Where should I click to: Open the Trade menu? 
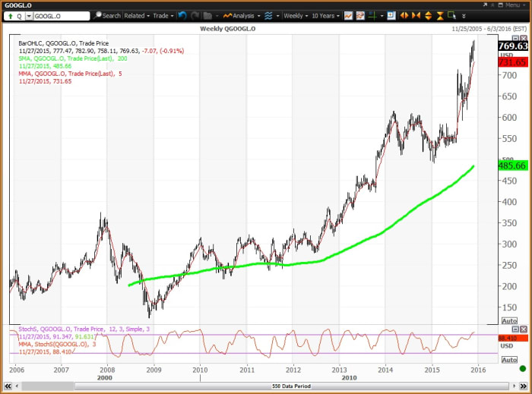[x=163, y=16]
